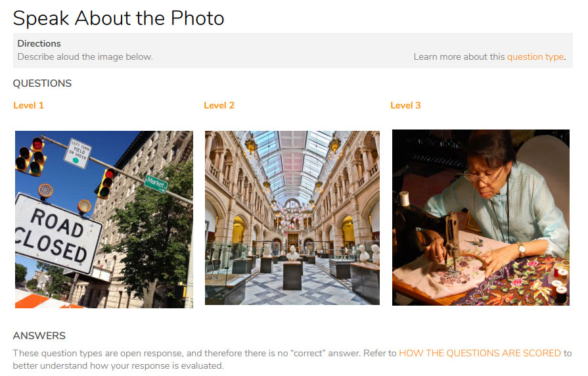Viewport: 588px width, 376px height.
Task: Select the Level 1 label
Action: pos(28,105)
